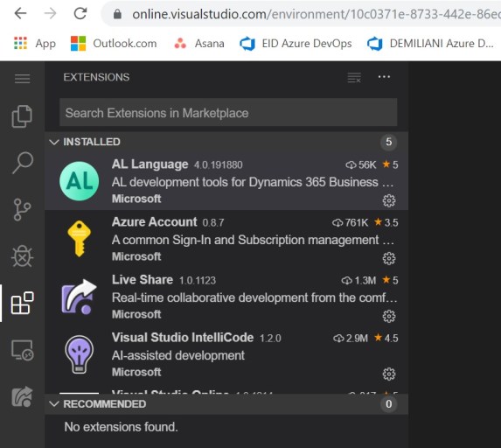This screenshot has width=501, height=448.
Task: Open the Source Control view
Action: 22,209
